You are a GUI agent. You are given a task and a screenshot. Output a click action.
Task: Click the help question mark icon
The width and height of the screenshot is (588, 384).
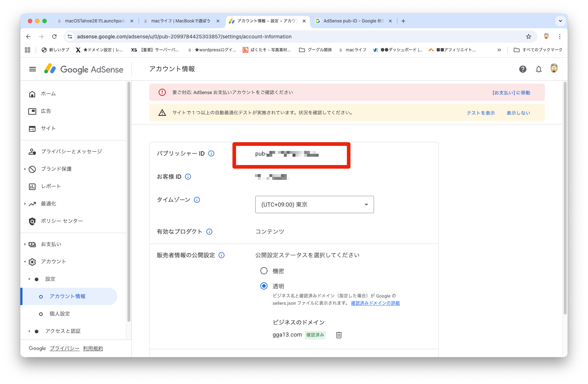522,69
